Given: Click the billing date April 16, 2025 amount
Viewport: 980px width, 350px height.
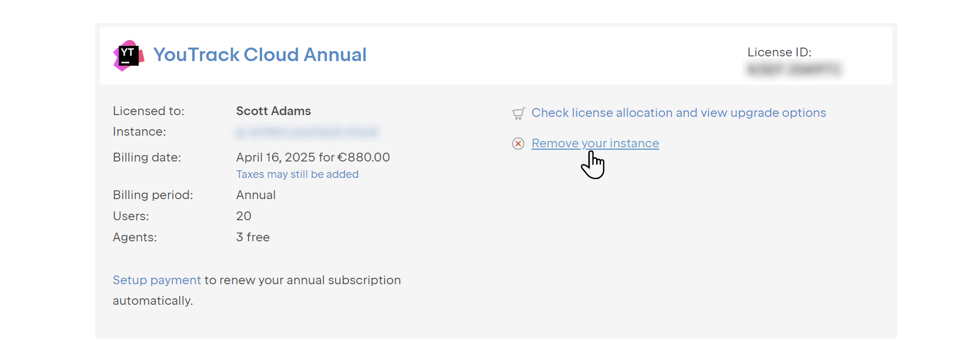Looking at the screenshot, I should point(313,157).
